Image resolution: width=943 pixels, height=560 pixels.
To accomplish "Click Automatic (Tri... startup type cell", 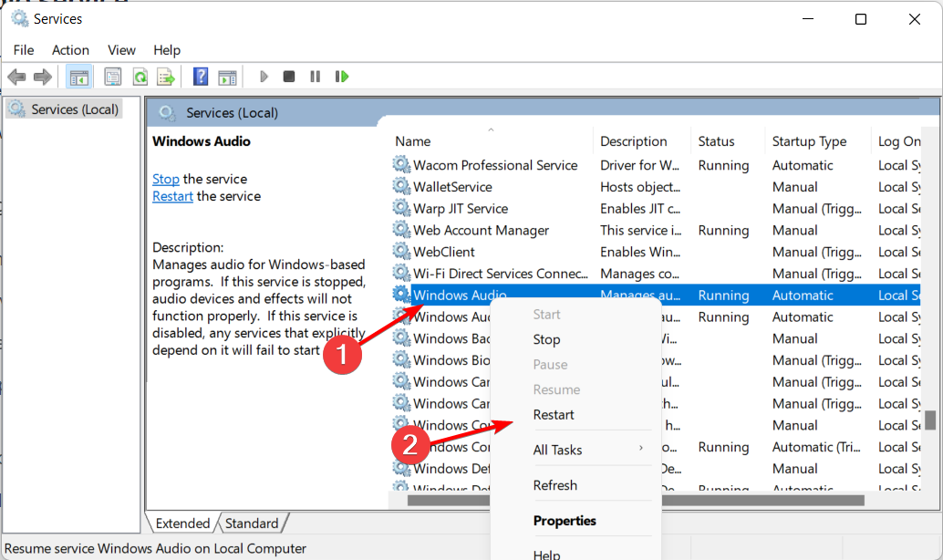I will pos(816,447).
